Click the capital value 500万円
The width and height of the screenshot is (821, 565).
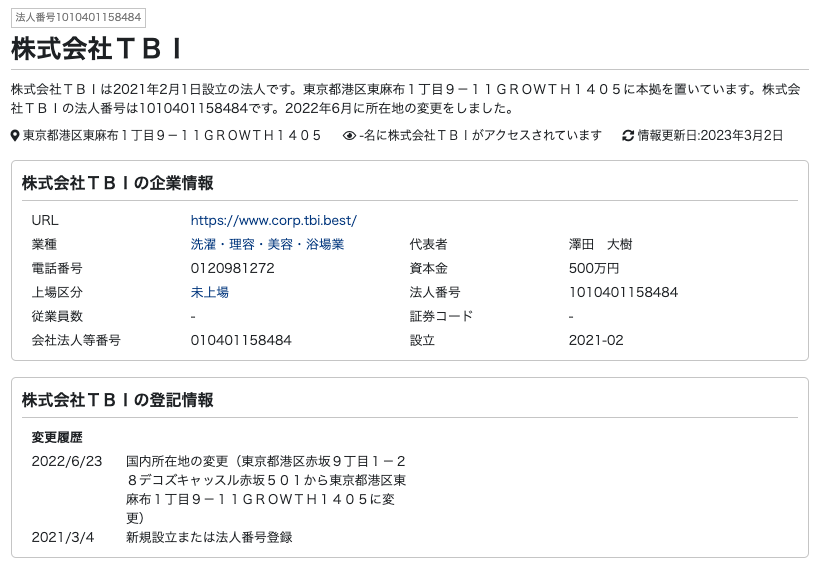click(594, 268)
